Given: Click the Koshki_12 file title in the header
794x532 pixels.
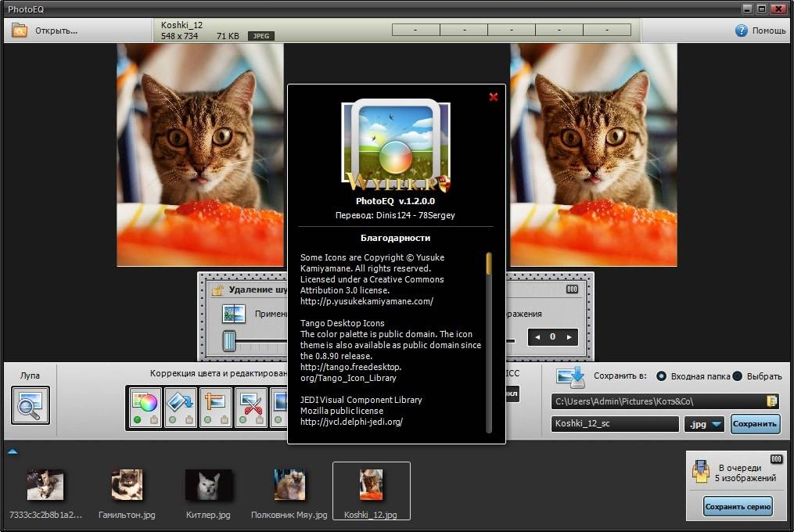Looking at the screenshot, I should click(x=181, y=25).
